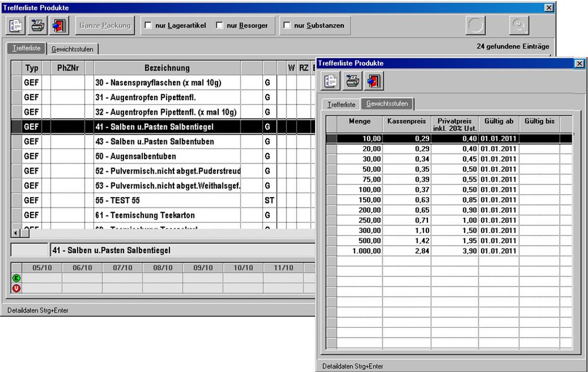Viewport: 588px width, 372px height.
Task: Check the 'nur Substanzen' option
Action: click(287, 26)
